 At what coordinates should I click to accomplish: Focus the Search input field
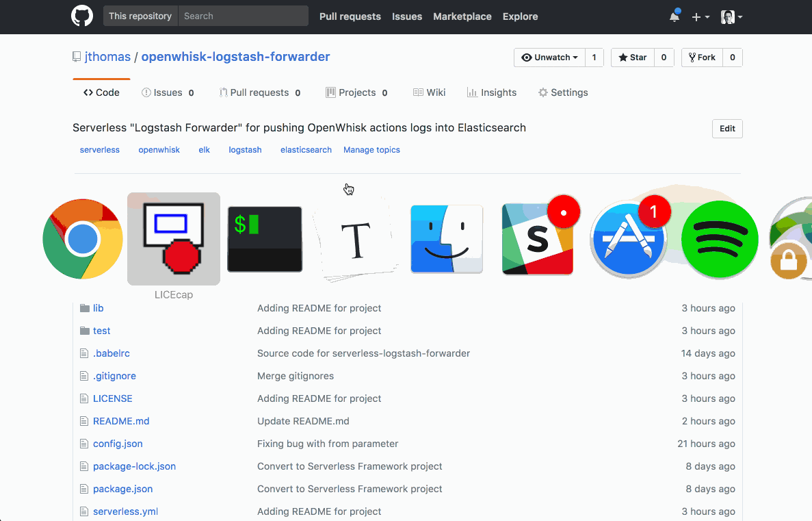coord(243,16)
